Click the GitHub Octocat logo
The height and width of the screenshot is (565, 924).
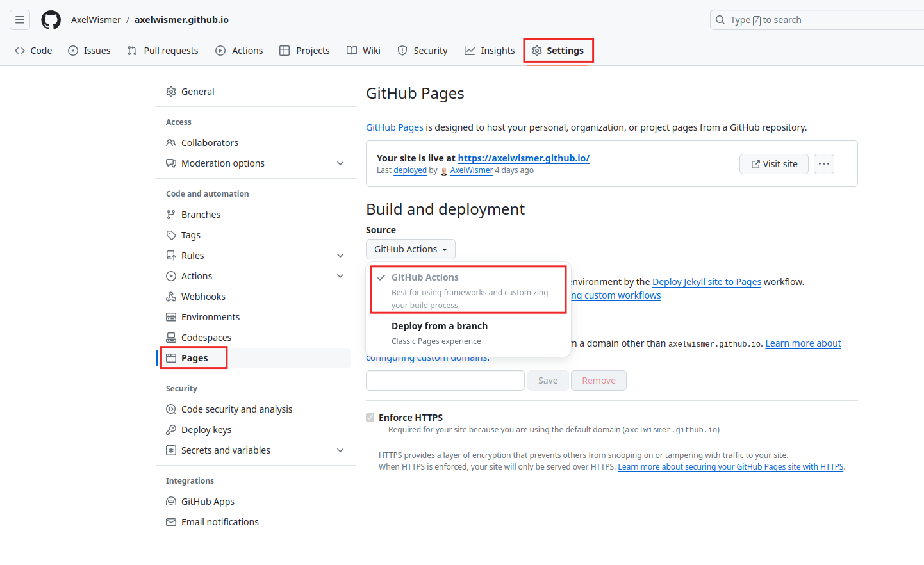[51, 20]
